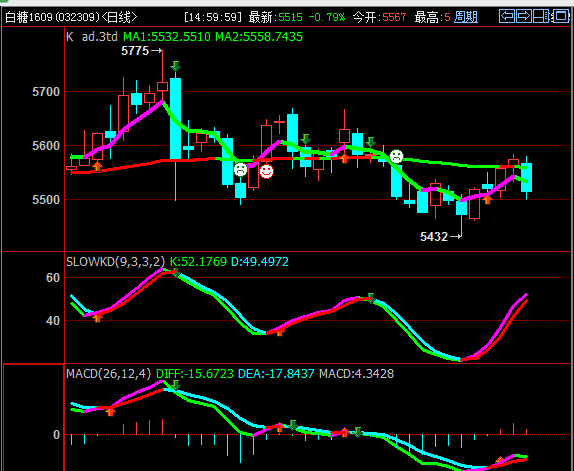Click the MA2:5558.7435 value label
The width and height of the screenshot is (574, 471).
[x=259, y=37]
